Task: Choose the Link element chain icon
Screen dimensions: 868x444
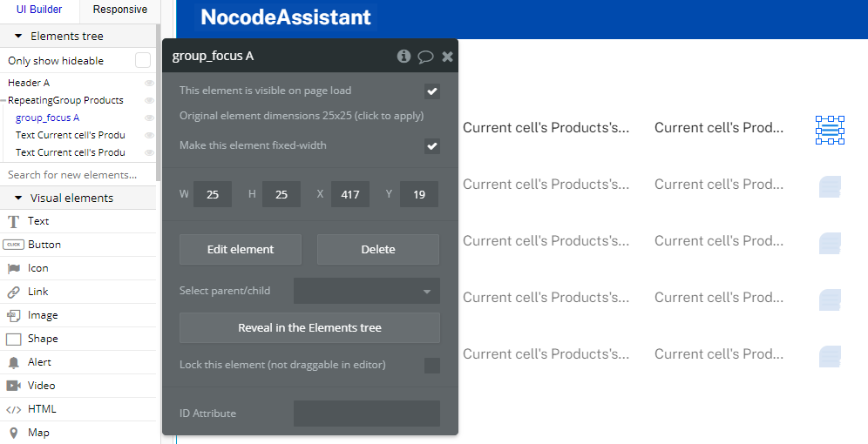Action: (x=13, y=292)
